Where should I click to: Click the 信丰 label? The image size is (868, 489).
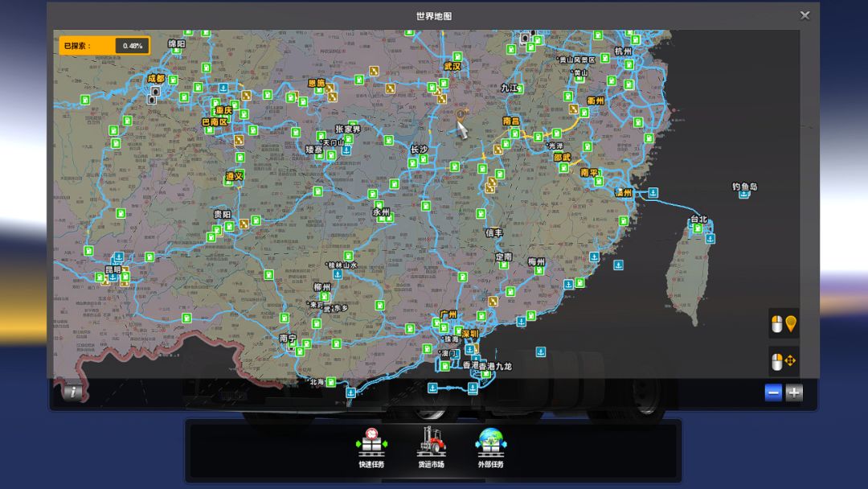pyautogui.click(x=493, y=232)
